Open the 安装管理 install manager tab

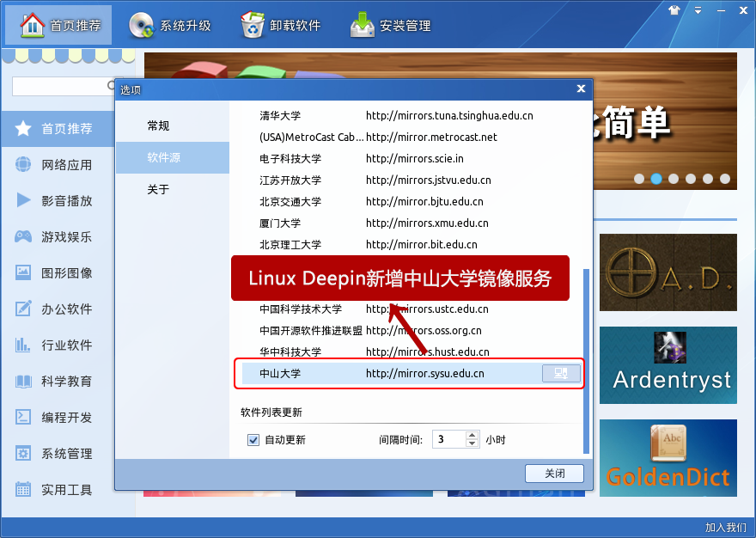point(391,25)
